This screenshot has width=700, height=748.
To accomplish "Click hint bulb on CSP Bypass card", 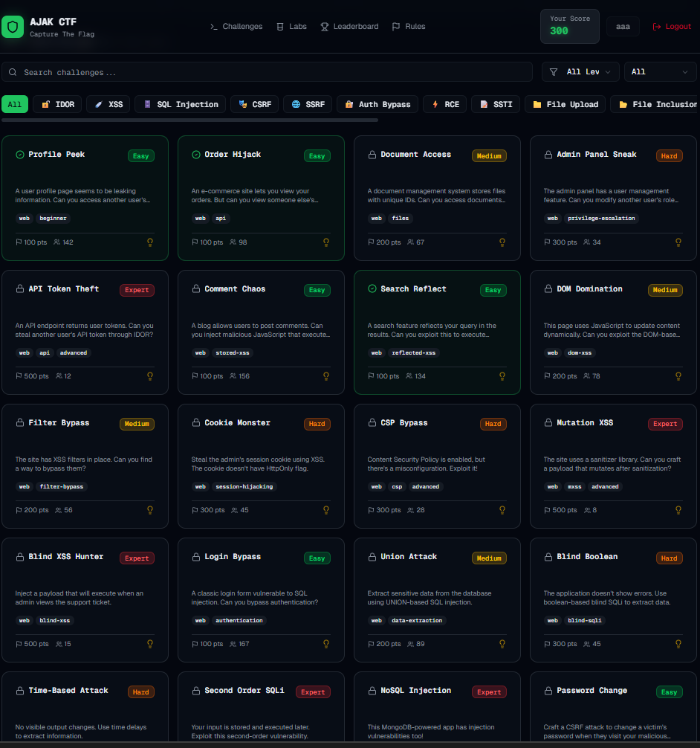I will pyautogui.click(x=502, y=510).
